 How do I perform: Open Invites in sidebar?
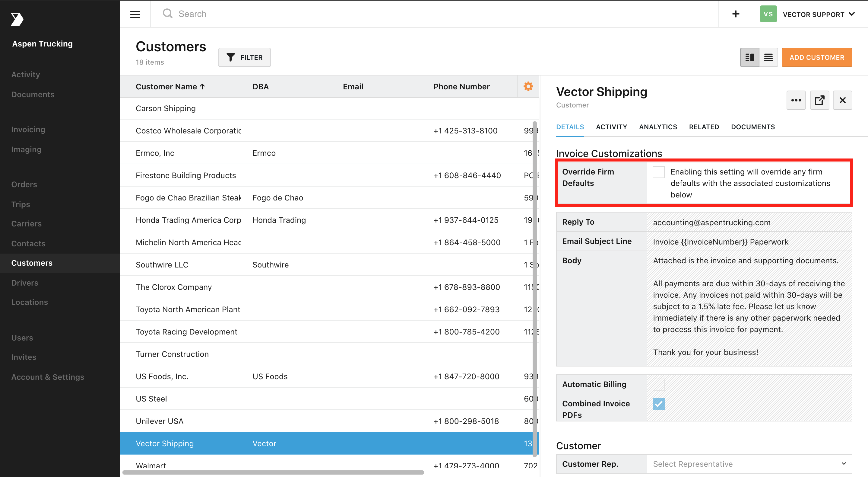click(x=24, y=357)
